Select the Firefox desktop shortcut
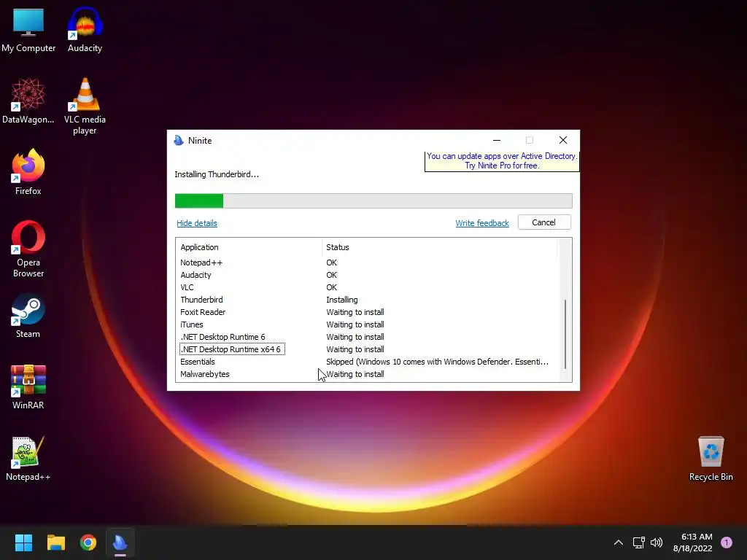The height and width of the screenshot is (560, 747). (28, 172)
